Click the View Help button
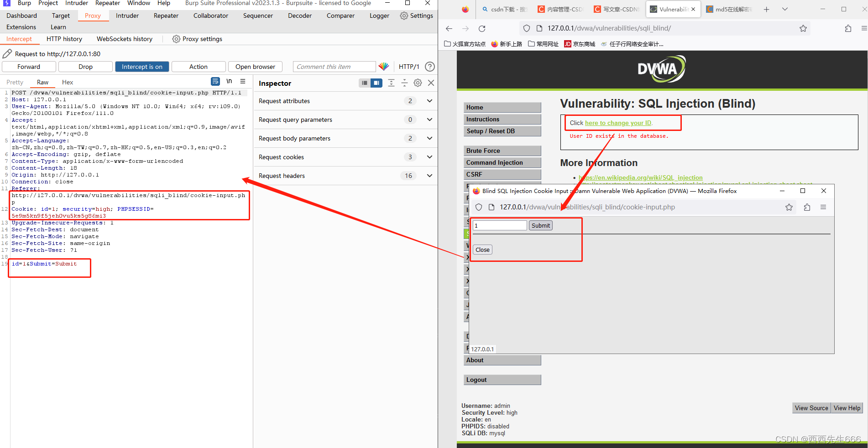 (847, 408)
